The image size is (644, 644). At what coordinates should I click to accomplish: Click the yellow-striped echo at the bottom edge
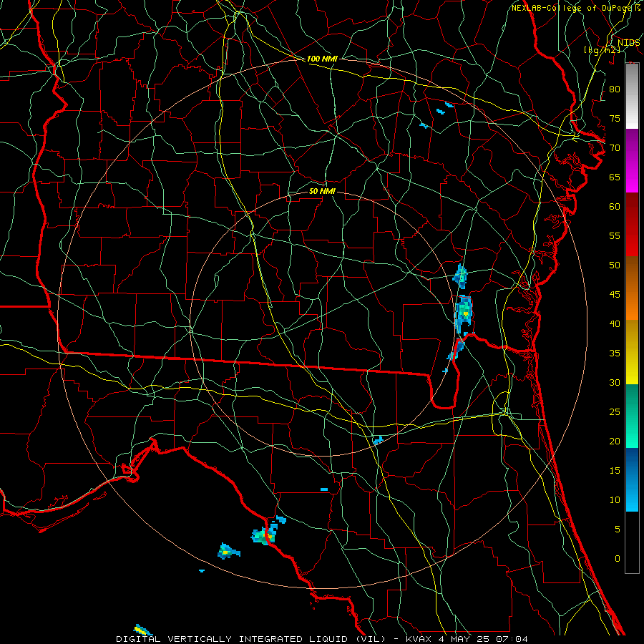pyautogui.click(x=142, y=630)
